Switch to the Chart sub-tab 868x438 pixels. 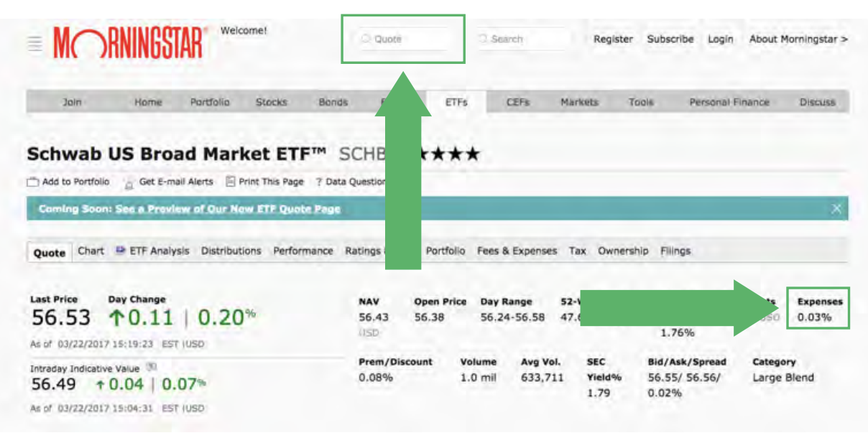pyautogui.click(x=91, y=251)
